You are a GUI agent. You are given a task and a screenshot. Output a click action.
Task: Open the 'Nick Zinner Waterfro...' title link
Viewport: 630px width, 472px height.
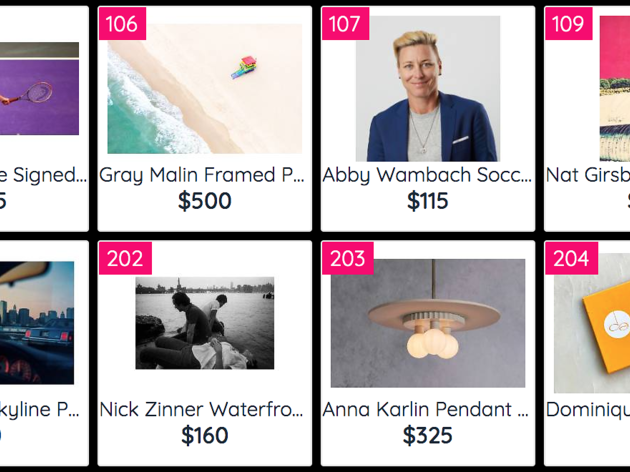pos(201,410)
